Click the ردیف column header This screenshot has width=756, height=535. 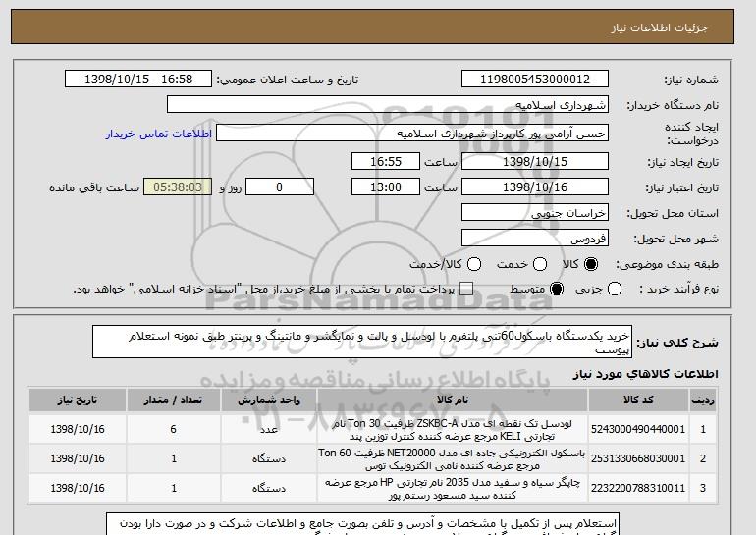click(x=703, y=401)
